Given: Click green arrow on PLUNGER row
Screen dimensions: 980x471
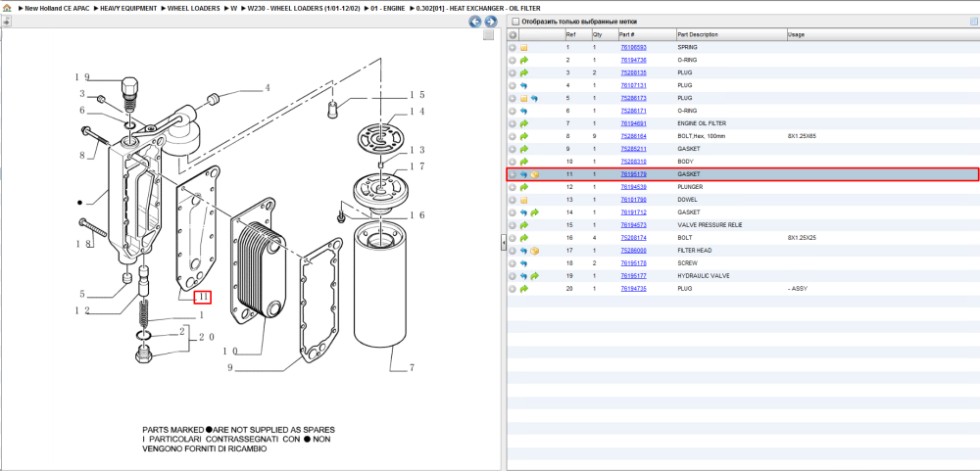Looking at the screenshot, I should click(x=523, y=187).
